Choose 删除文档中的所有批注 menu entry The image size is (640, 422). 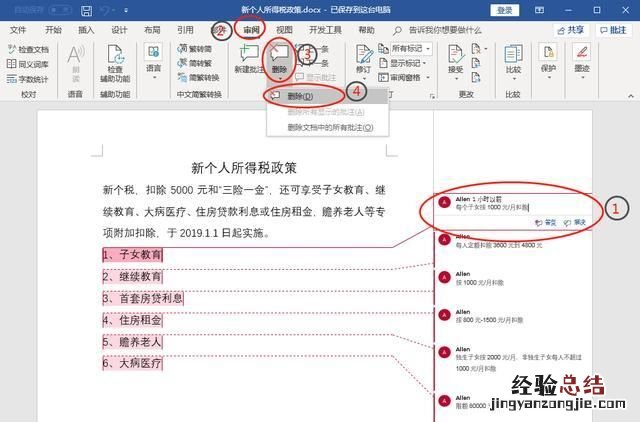tap(330, 127)
